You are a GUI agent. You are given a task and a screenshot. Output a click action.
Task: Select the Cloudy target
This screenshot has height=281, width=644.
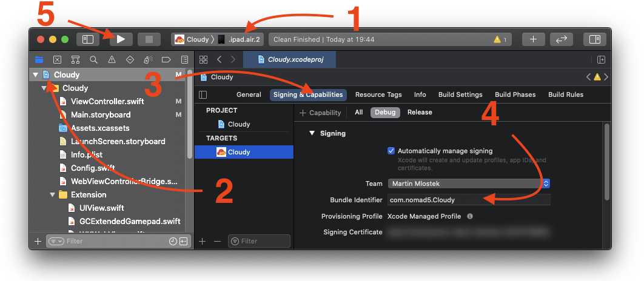click(244, 152)
